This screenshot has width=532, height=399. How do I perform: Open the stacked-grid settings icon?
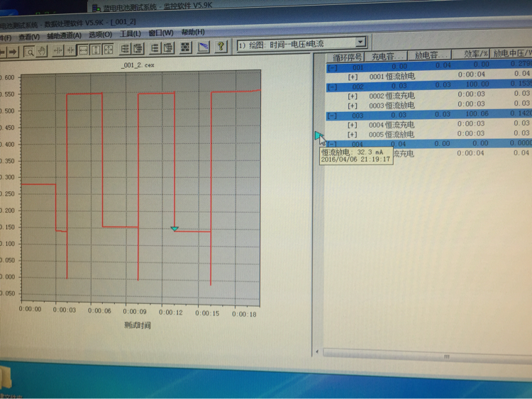tap(185, 47)
